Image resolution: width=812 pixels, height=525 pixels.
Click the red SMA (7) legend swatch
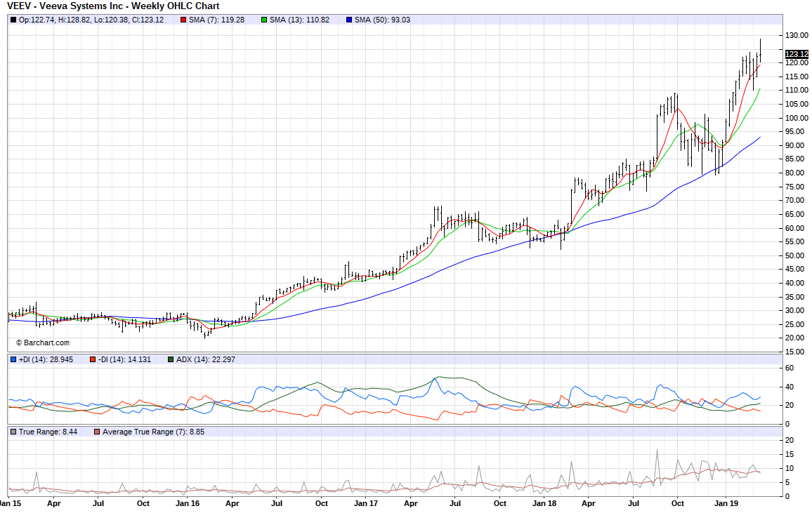[x=183, y=20]
